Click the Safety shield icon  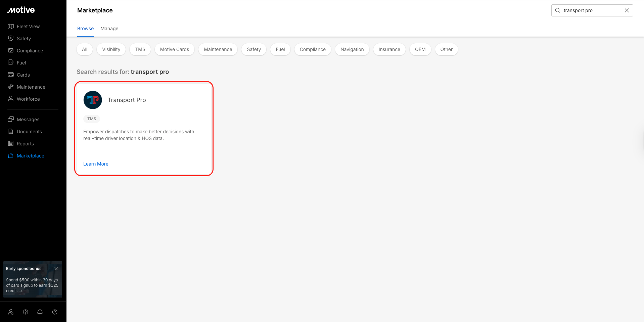(11, 38)
